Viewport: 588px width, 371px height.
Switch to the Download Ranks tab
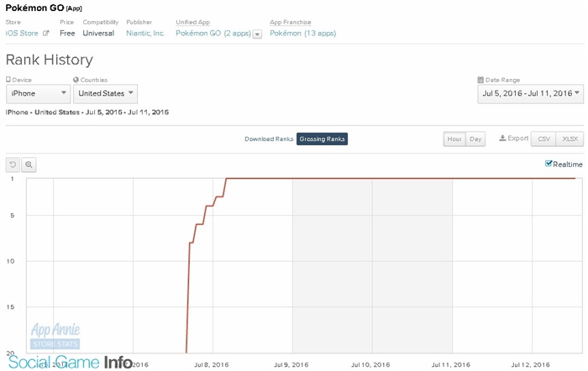[269, 139]
